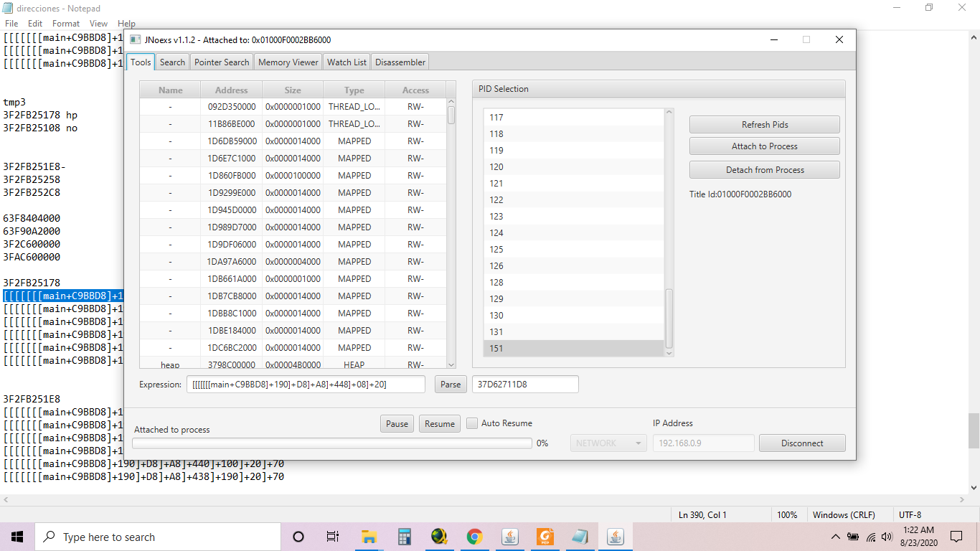The height and width of the screenshot is (551, 980).
Task: Click the transfer progress bar
Action: 332,443
